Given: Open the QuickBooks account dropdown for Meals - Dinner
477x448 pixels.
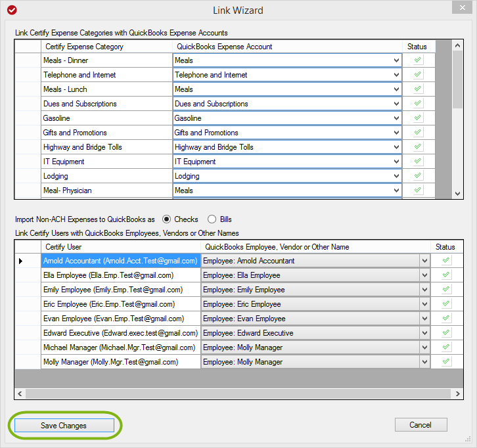Looking at the screenshot, I should (x=396, y=60).
